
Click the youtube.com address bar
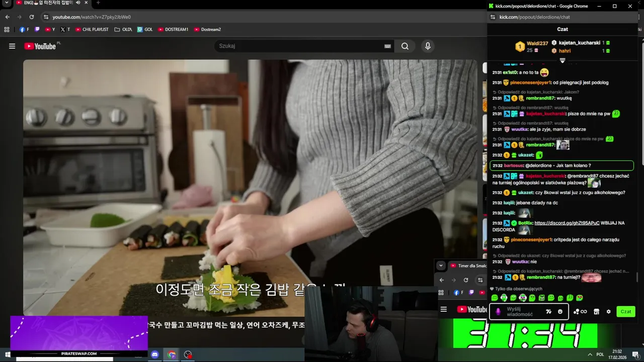[x=262, y=17]
